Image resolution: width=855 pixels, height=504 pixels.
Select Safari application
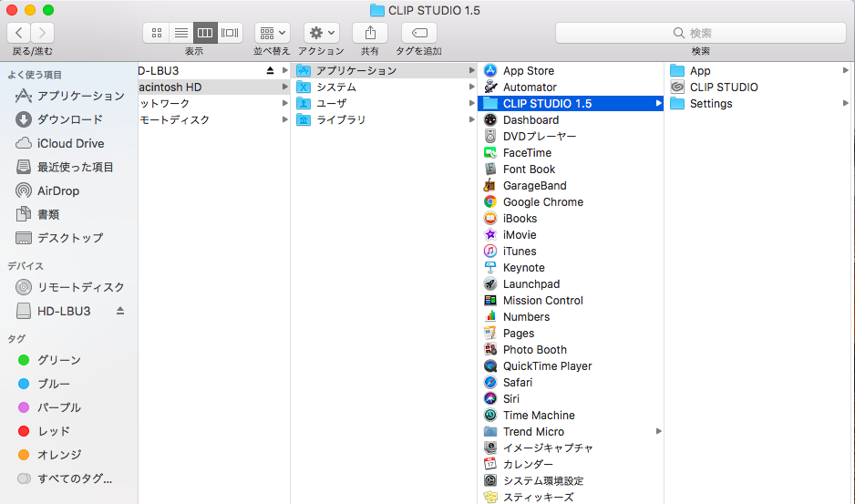(571, 383)
